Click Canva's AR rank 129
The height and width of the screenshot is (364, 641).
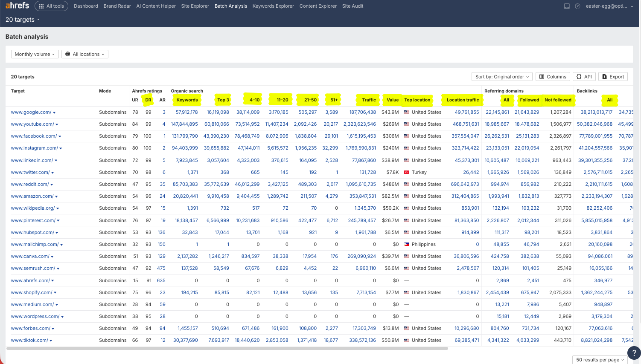(161, 256)
